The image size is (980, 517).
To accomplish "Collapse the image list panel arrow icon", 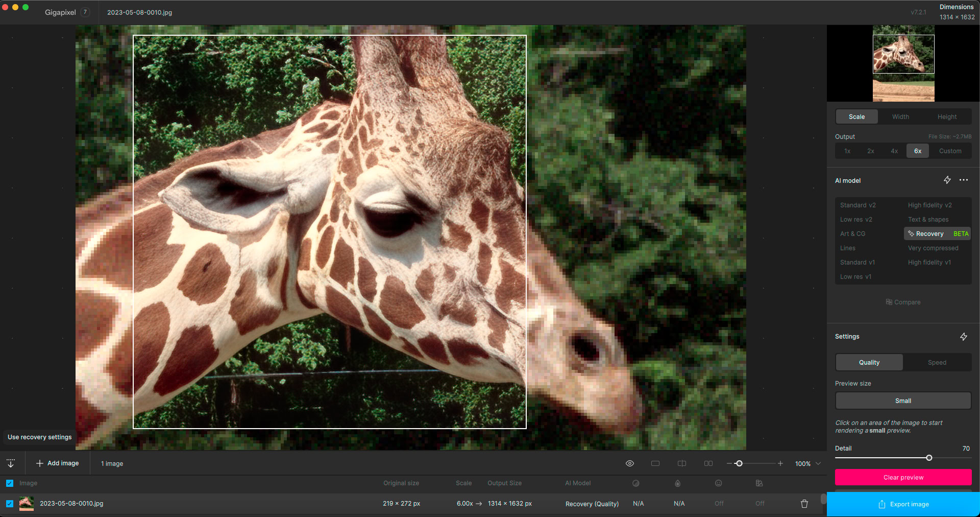I will click(11, 463).
